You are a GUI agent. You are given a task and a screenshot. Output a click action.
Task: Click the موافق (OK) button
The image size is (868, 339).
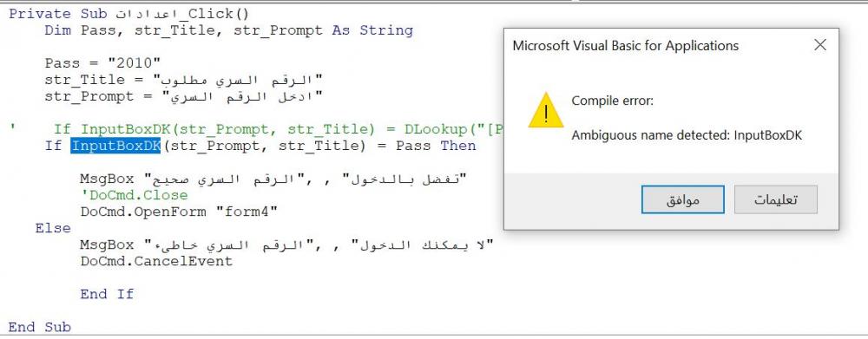(682, 199)
